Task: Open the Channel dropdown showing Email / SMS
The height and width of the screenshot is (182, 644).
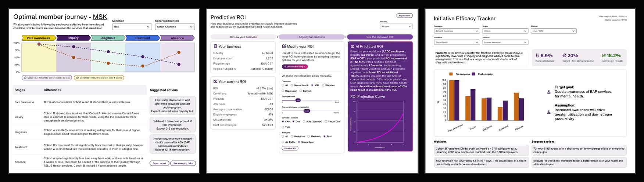Action: tap(553, 31)
